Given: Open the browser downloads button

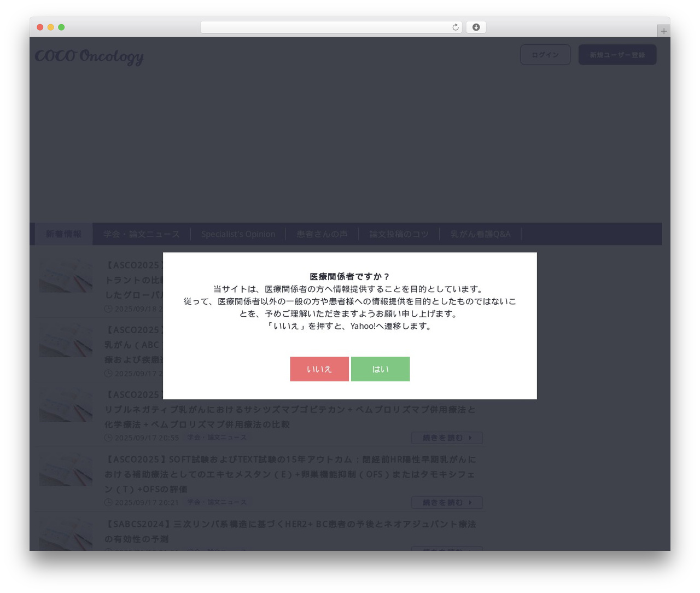Looking at the screenshot, I should click(476, 27).
